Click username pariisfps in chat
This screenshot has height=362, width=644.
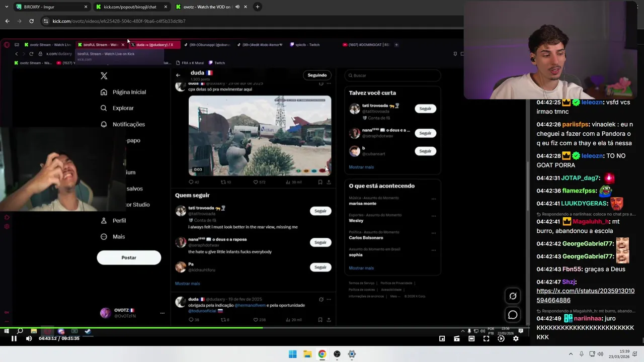(x=576, y=124)
